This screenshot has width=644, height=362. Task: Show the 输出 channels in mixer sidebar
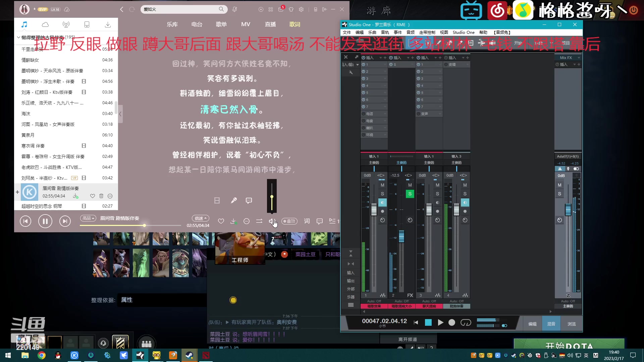pyautogui.click(x=351, y=281)
